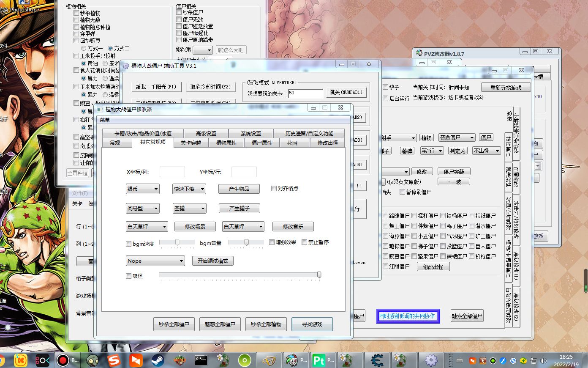Click the yellow-green plus tray icon
This screenshot has height=368, width=588.
pyautogui.click(x=523, y=361)
